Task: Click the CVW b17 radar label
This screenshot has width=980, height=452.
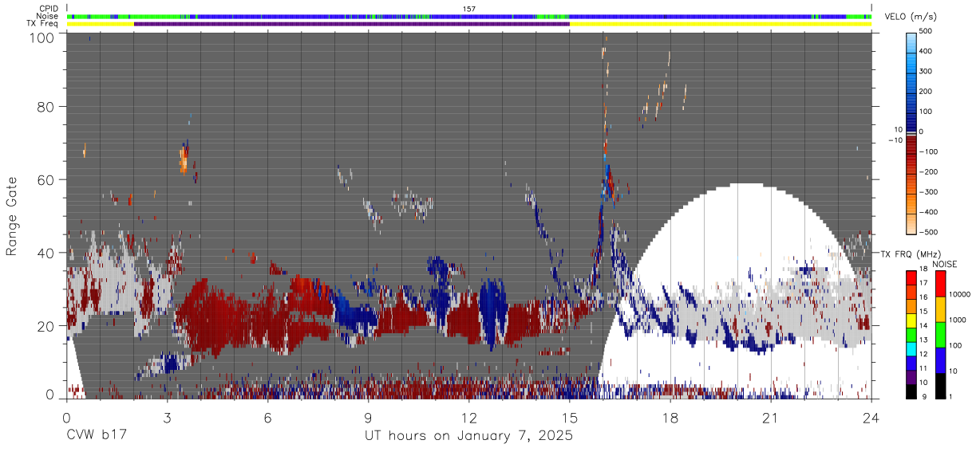Action: click(x=96, y=436)
